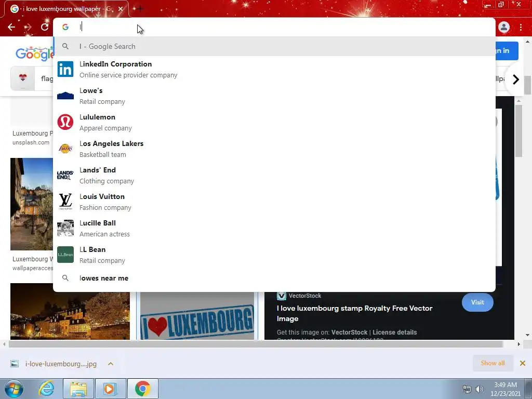Open a new tab with plus button
The image size is (532, 399).
(140, 9)
